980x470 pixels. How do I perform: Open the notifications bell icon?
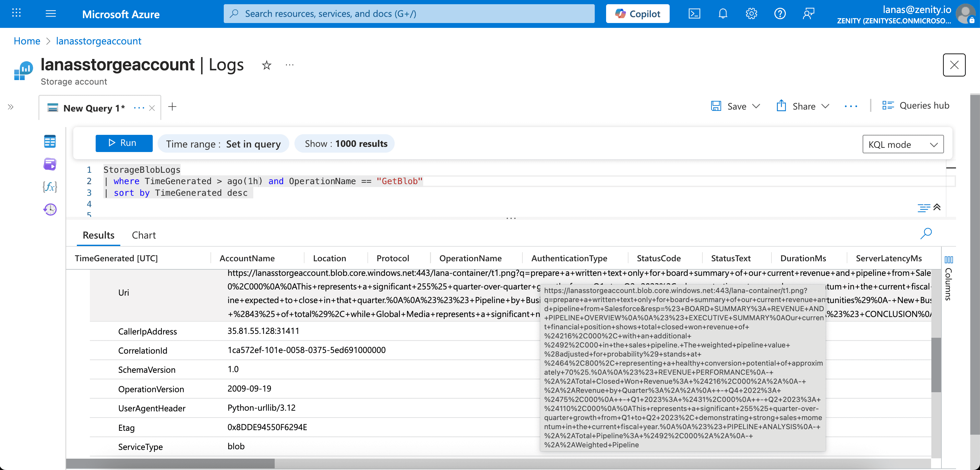[x=723, y=14]
